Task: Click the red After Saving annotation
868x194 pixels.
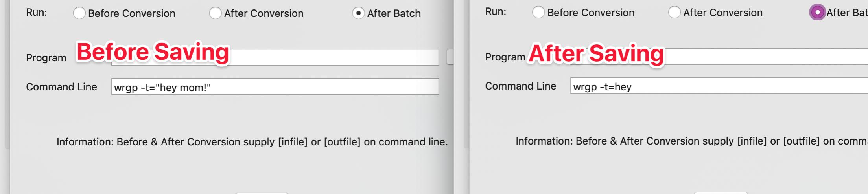Action: [596, 53]
